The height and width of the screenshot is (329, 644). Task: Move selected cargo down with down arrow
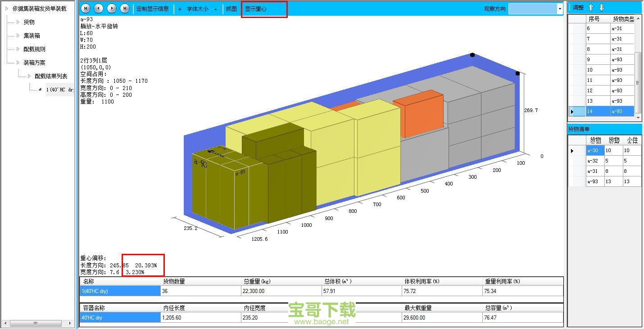pyautogui.click(x=602, y=8)
